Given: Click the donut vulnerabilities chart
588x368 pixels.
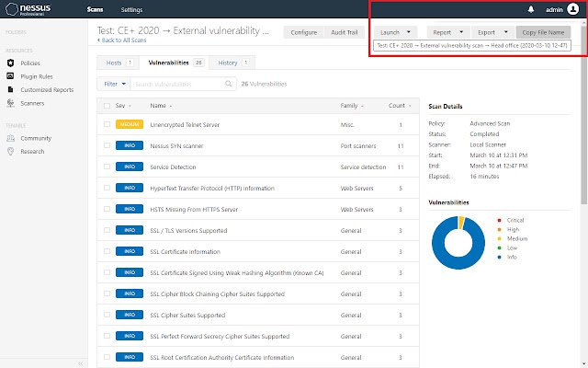Looking at the screenshot, I should click(458, 243).
